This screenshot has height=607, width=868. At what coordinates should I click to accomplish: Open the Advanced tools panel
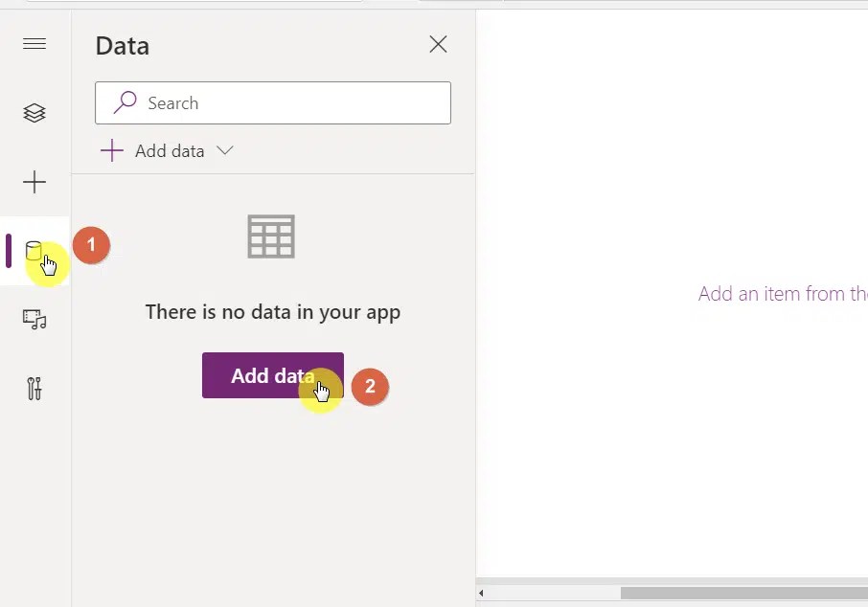point(34,388)
